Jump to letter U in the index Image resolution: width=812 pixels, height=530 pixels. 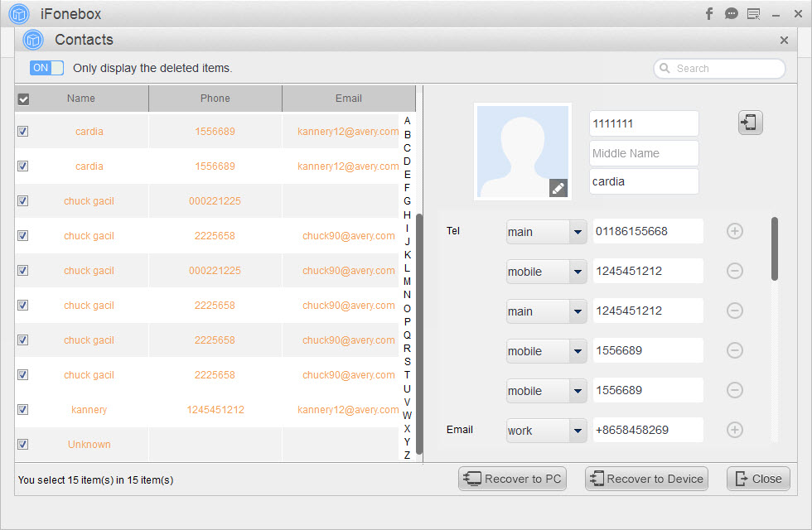tap(407, 388)
